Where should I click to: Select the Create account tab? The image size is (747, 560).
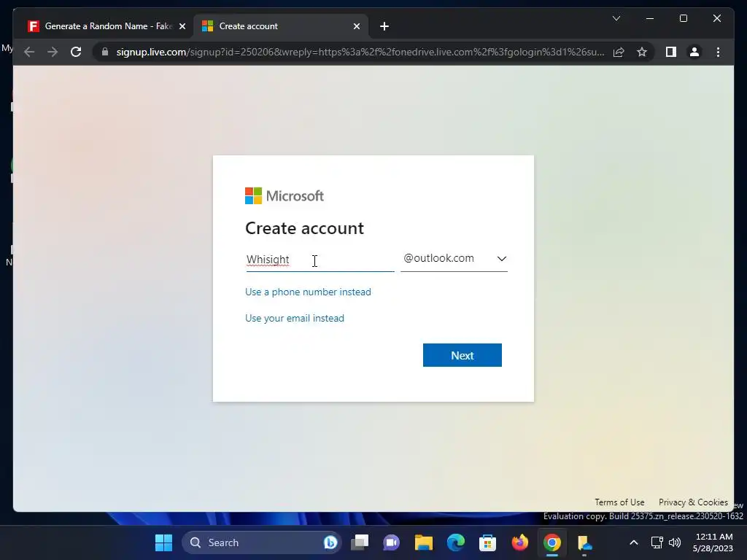pos(281,26)
